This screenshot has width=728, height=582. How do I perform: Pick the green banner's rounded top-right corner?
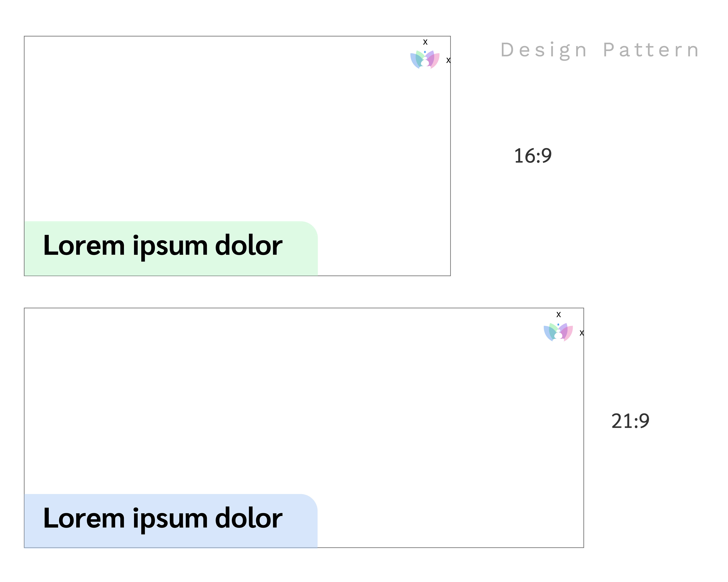312,227
